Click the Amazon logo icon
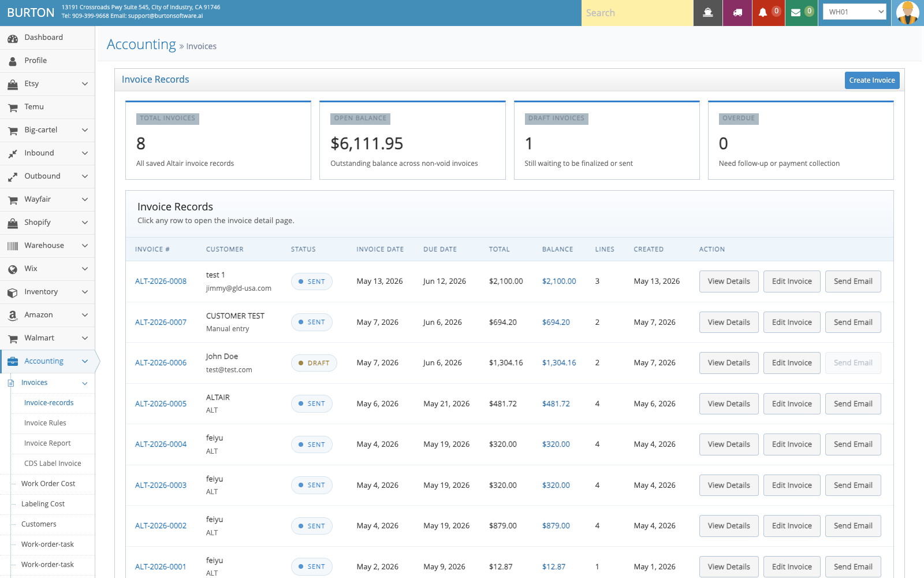924x578 pixels. coord(13,316)
